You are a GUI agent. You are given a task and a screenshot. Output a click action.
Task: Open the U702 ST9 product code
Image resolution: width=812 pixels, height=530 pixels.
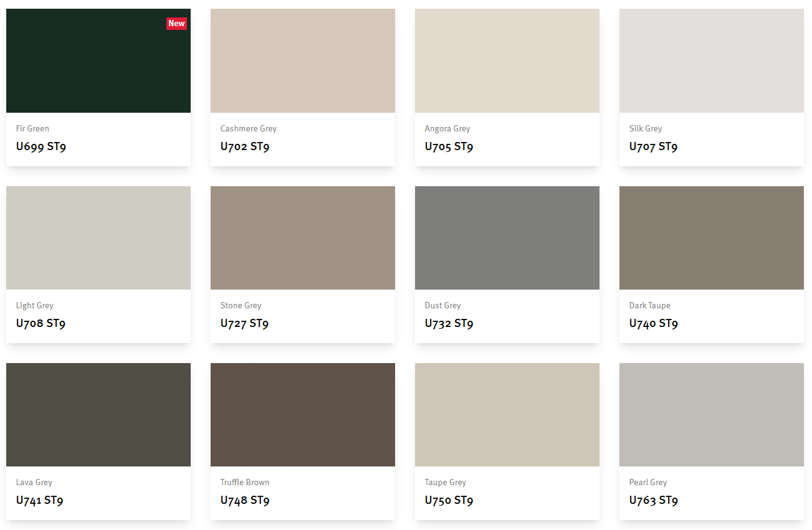coord(245,147)
